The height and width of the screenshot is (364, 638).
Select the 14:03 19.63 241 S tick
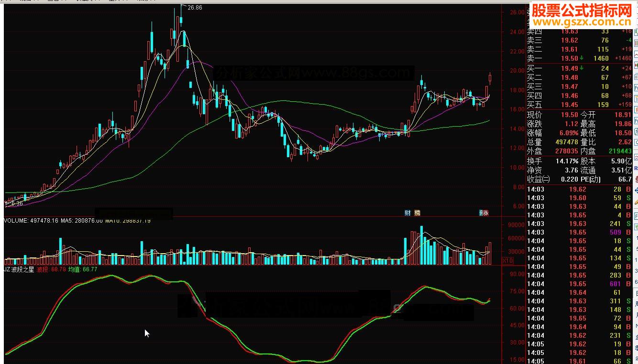(x=579, y=224)
